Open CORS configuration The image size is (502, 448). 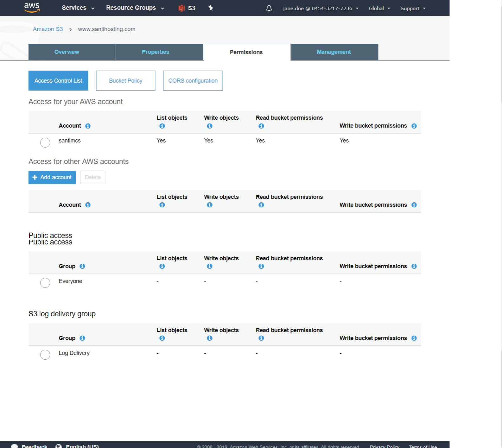193,81
